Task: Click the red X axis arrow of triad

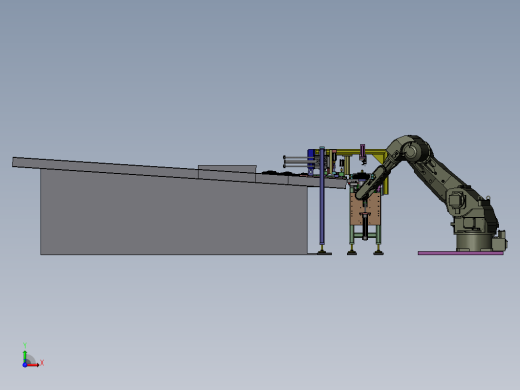Action: [x=34, y=365]
